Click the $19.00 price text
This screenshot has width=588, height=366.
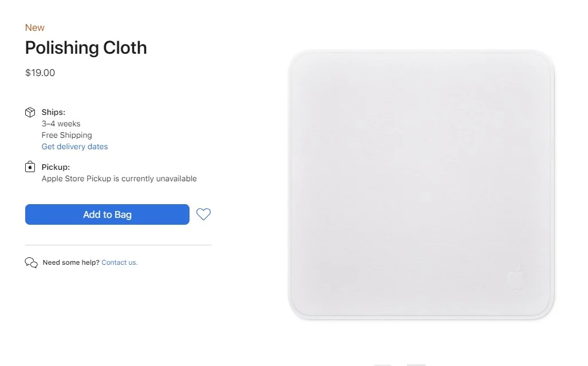[40, 73]
